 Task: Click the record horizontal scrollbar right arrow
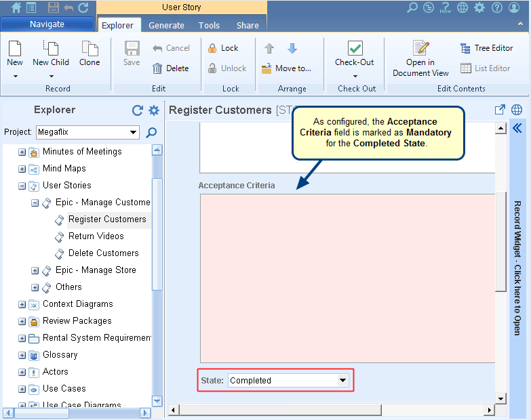click(x=489, y=411)
